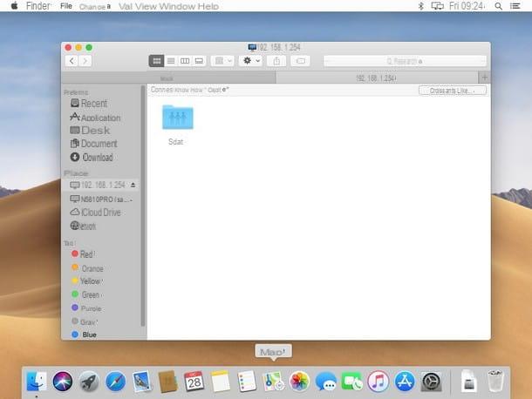The image size is (532, 399).
Task: Open Desk in the sidebar
Action: click(90, 131)
